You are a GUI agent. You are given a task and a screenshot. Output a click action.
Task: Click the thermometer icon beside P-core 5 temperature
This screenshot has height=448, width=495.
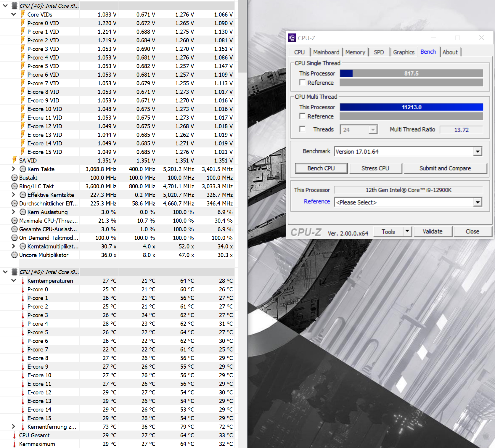(22, 332)
